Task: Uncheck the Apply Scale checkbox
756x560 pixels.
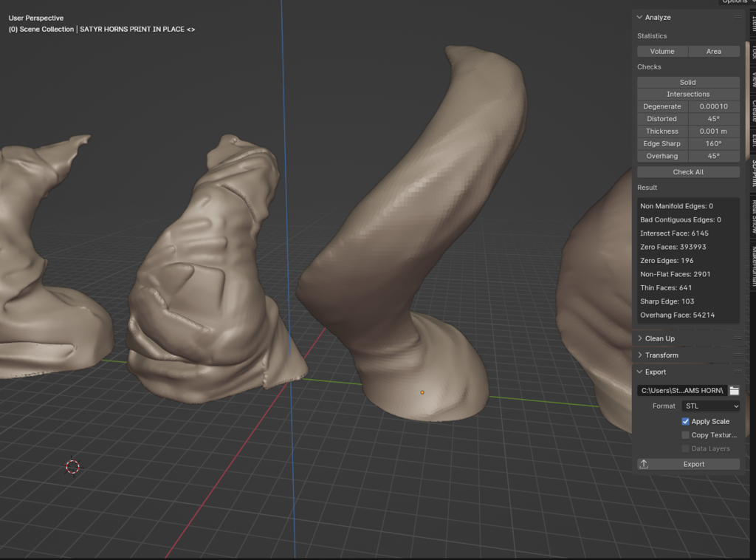Action: [x=686, y=421]
